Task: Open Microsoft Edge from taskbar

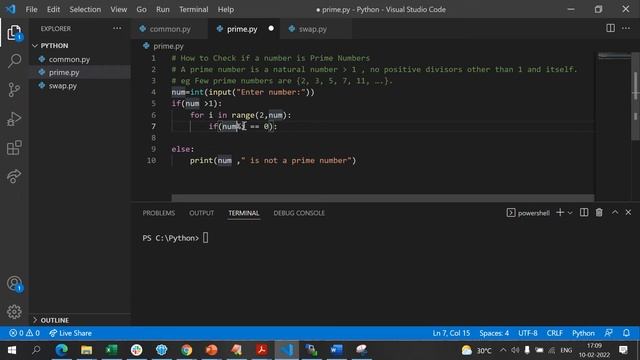Action: tap(61, 350)
